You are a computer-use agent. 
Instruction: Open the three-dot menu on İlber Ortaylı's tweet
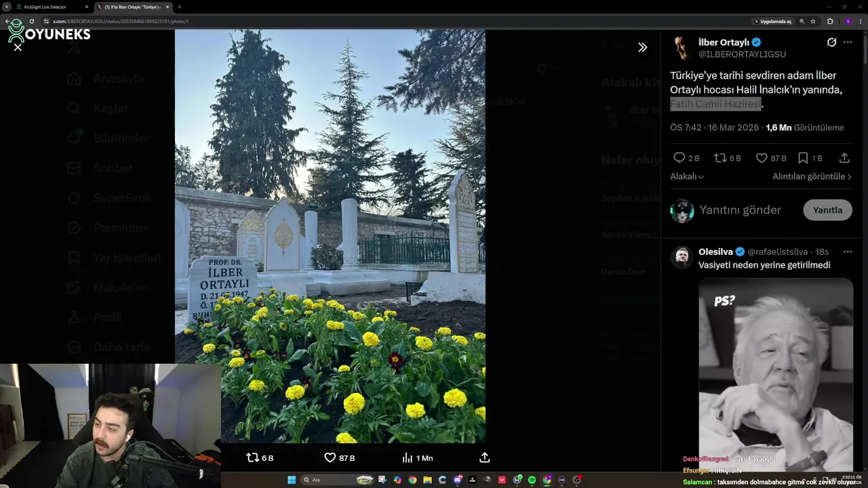pos(848,42)
